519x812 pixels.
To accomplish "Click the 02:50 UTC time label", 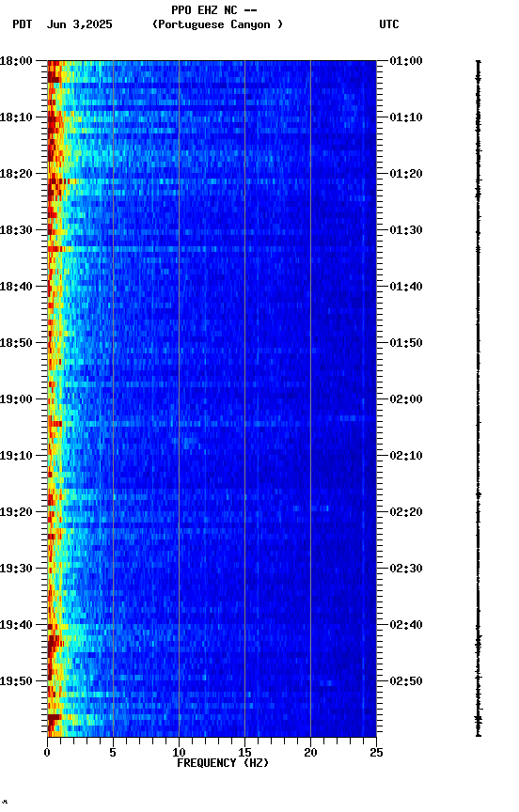I will coord(406,681).
